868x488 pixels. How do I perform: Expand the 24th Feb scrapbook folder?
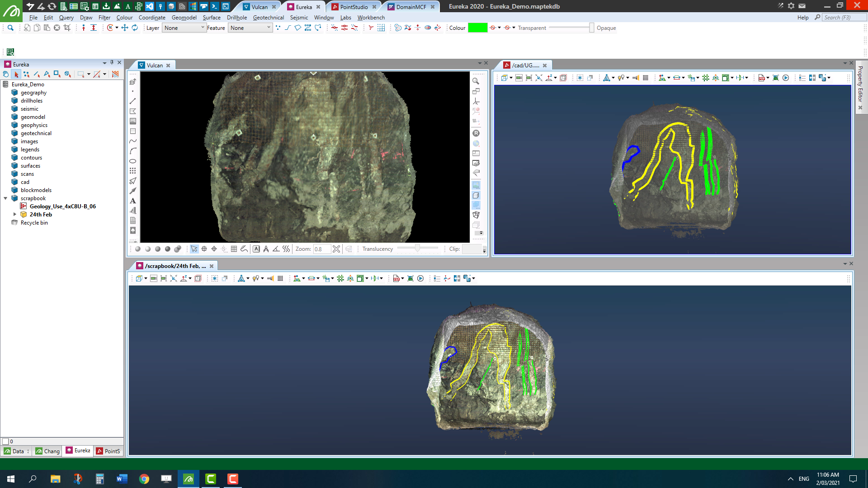click(x=15, y=215)
